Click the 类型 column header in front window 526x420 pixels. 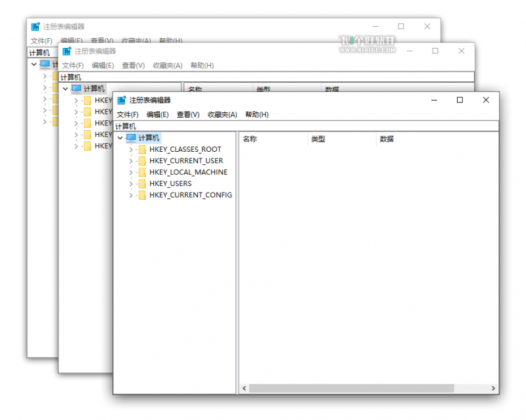pyautogui.click(x=342, y=139)
